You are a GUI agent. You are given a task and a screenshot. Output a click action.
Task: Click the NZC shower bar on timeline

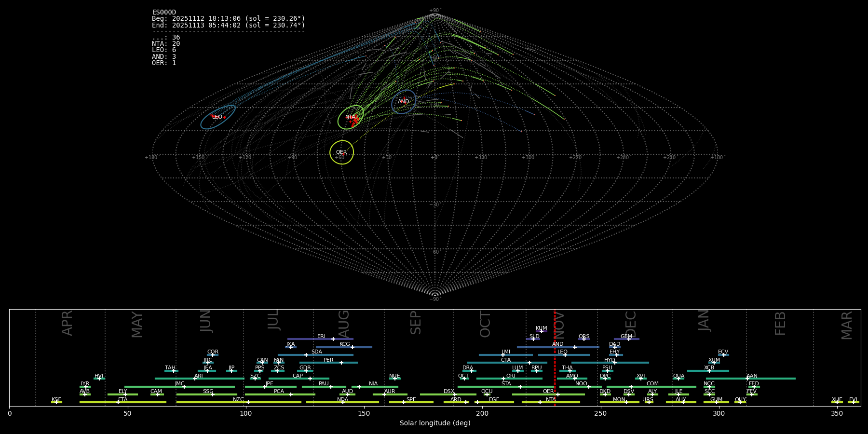(239, 402)
